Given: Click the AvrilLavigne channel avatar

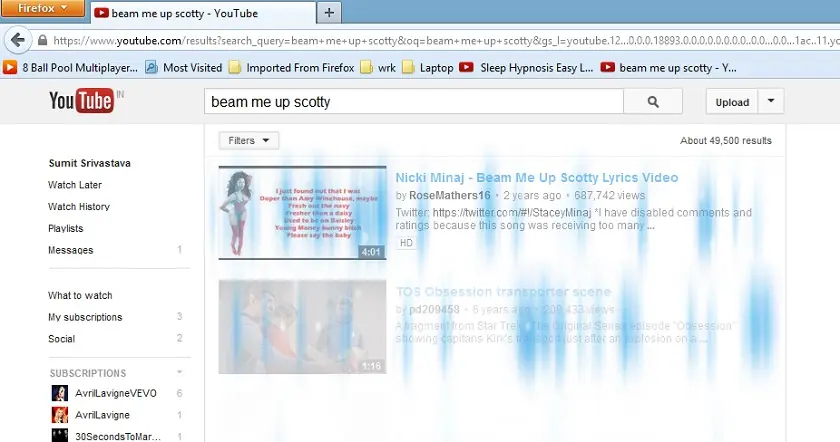Looking at the screenshot, I should pos(59,415).
